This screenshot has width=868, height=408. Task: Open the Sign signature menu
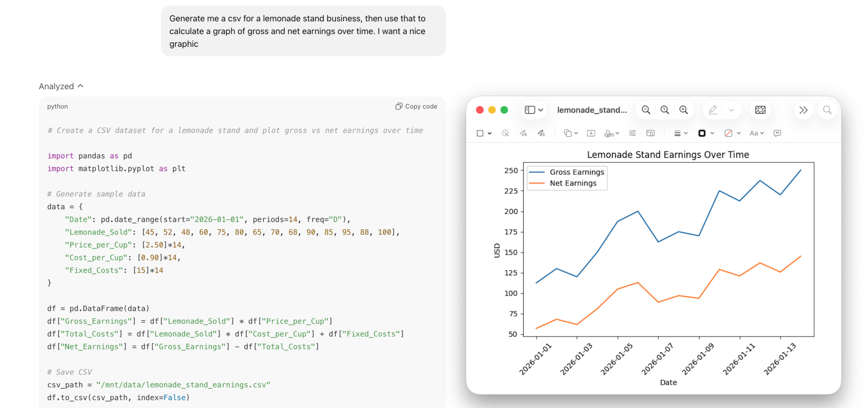click(x=611, y=133)
